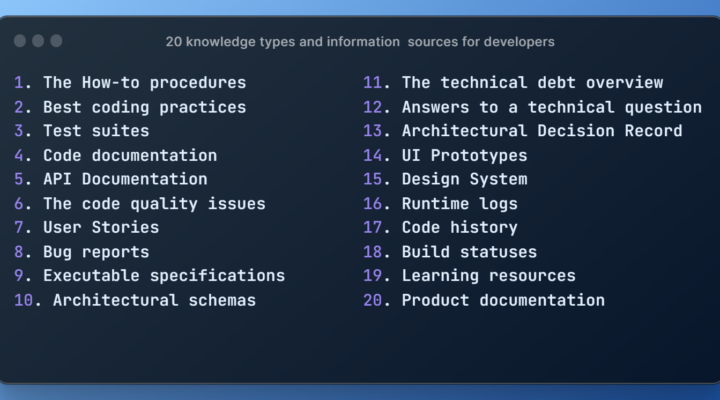Click 'The code quality issues' line
720x400 pixels.
tap(154, 203)
